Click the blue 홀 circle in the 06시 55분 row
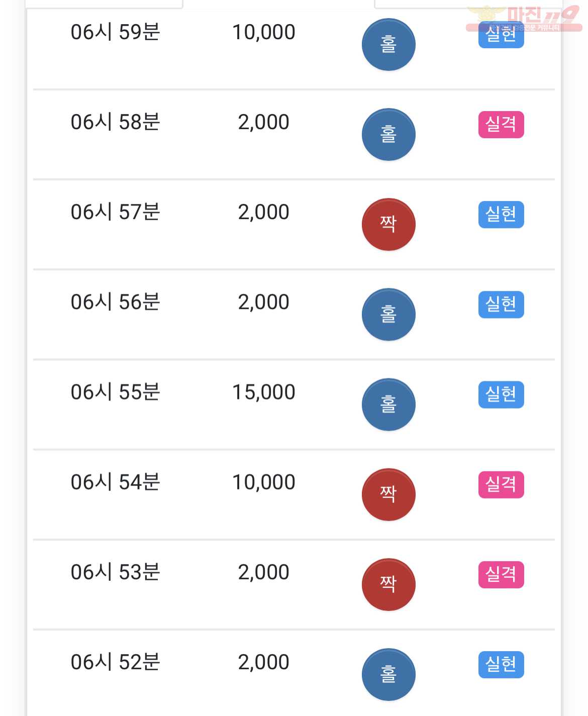The image size is (588, 716). 388,404
